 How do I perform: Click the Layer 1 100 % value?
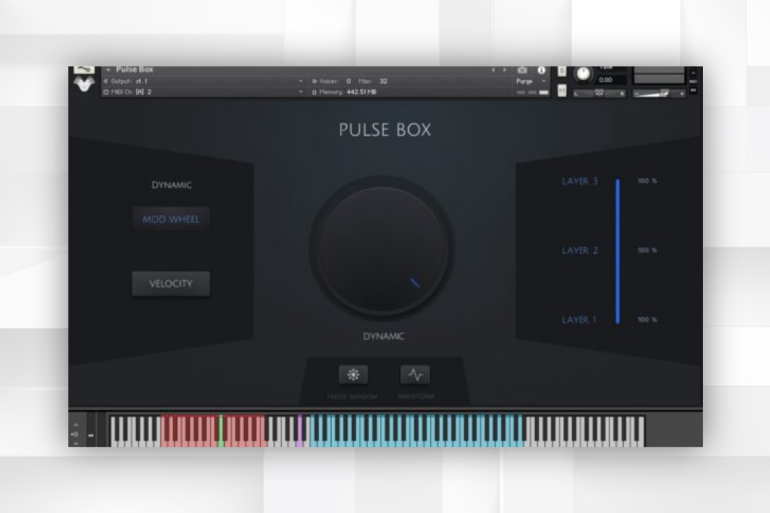(x=647, y=319)
